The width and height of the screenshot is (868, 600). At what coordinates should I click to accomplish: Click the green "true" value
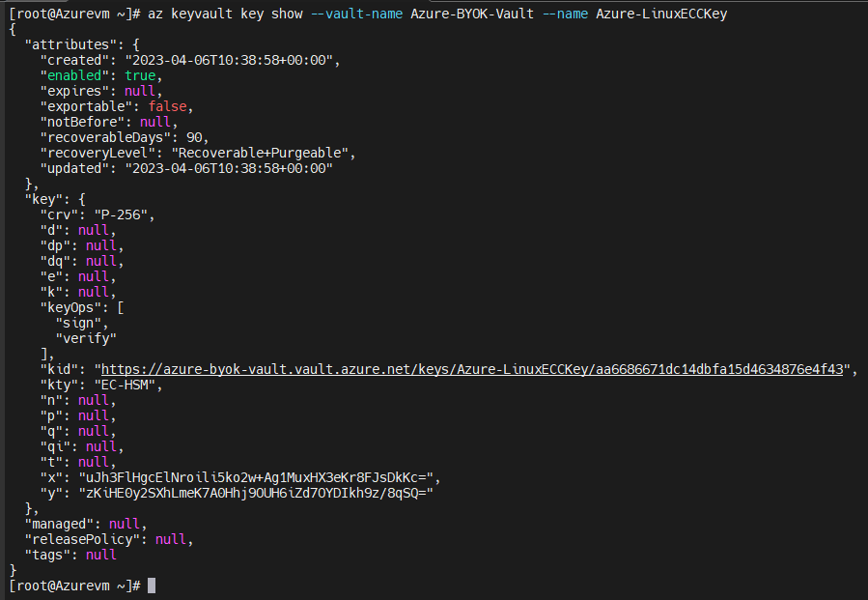point(140,75)
